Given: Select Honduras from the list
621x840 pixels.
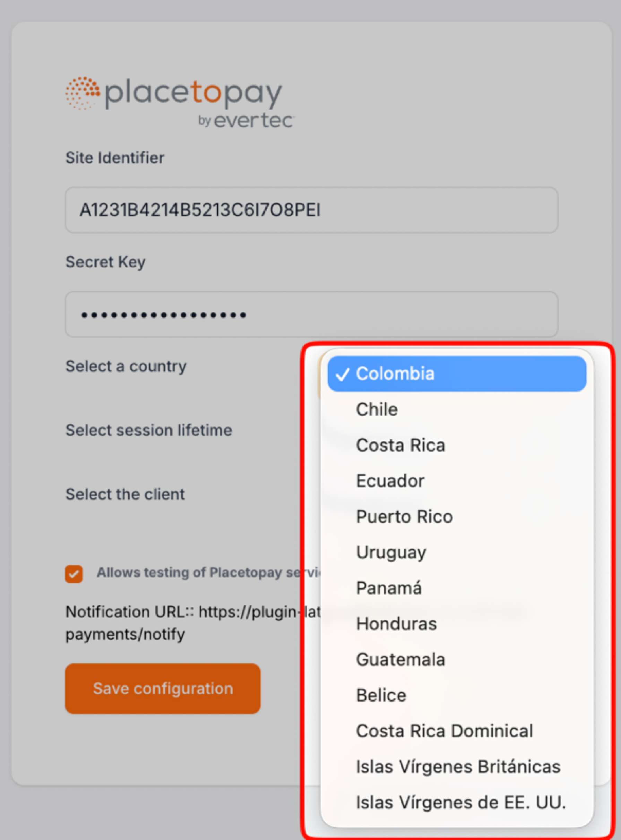Looking at the screenshot, I should click(396, 624).
